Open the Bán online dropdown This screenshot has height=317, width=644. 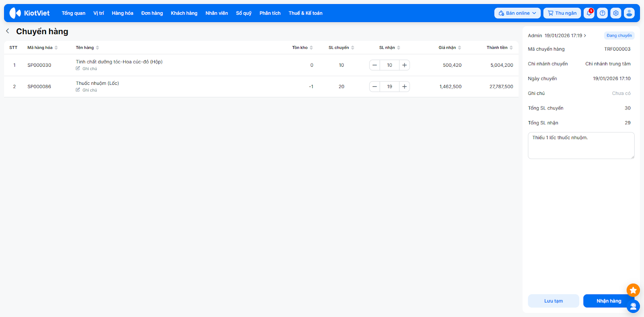[x=518, y=13]
